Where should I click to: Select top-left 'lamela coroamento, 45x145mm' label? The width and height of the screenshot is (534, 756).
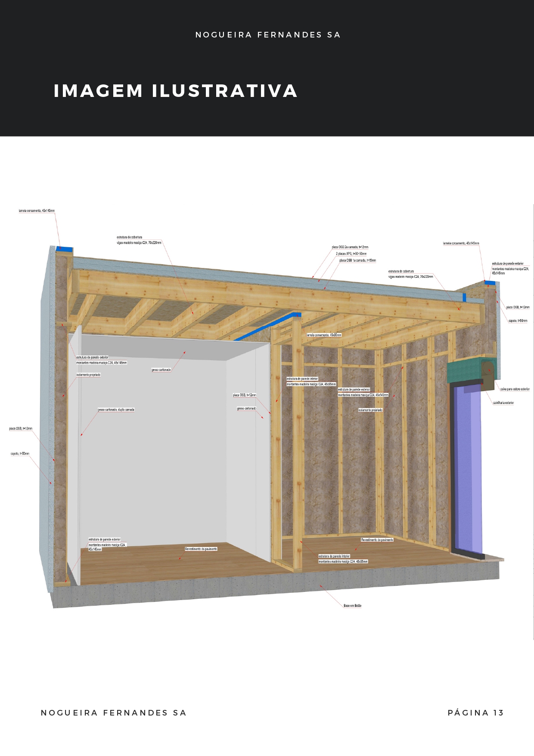[37, 211]
